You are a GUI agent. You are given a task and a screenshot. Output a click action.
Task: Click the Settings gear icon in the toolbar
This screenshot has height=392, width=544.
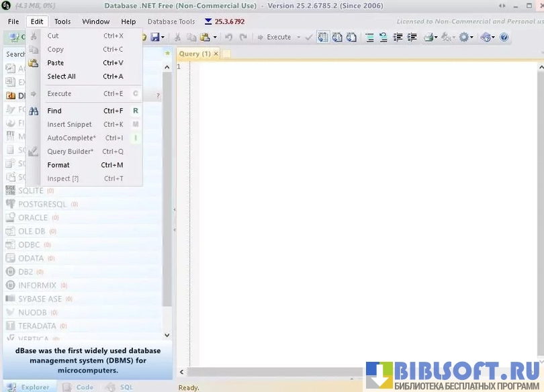(463, 38)
